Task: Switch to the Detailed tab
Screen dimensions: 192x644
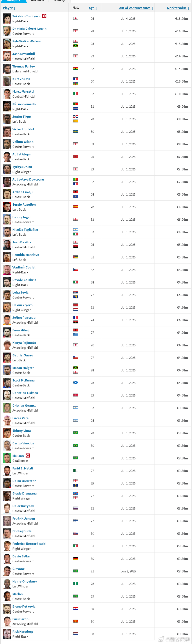Action: [x=37, y=1]
